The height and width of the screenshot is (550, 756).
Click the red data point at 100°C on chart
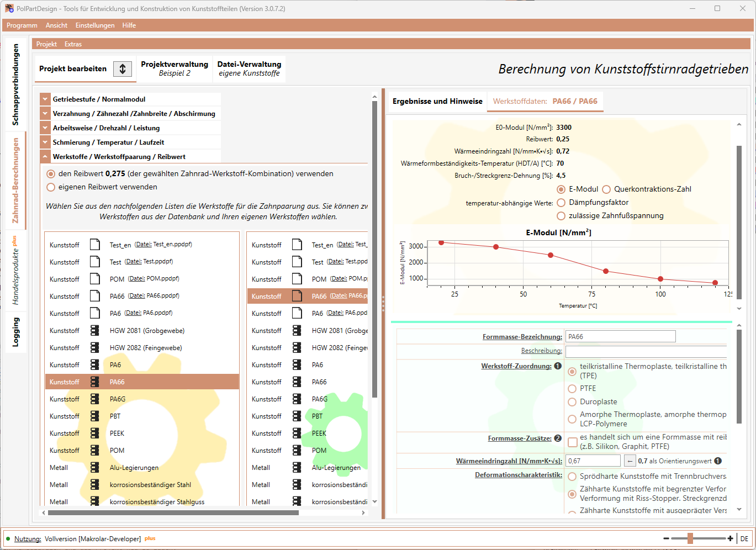(x=660, y=279)
